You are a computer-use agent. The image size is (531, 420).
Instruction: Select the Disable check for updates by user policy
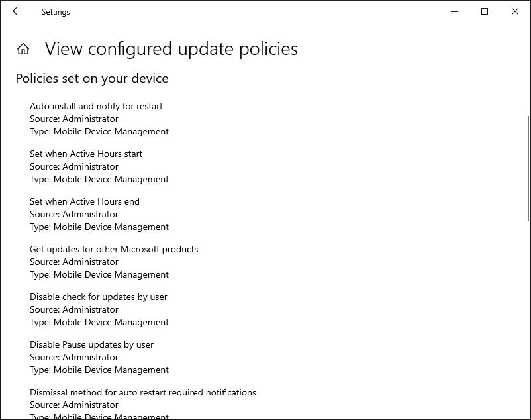98,297
